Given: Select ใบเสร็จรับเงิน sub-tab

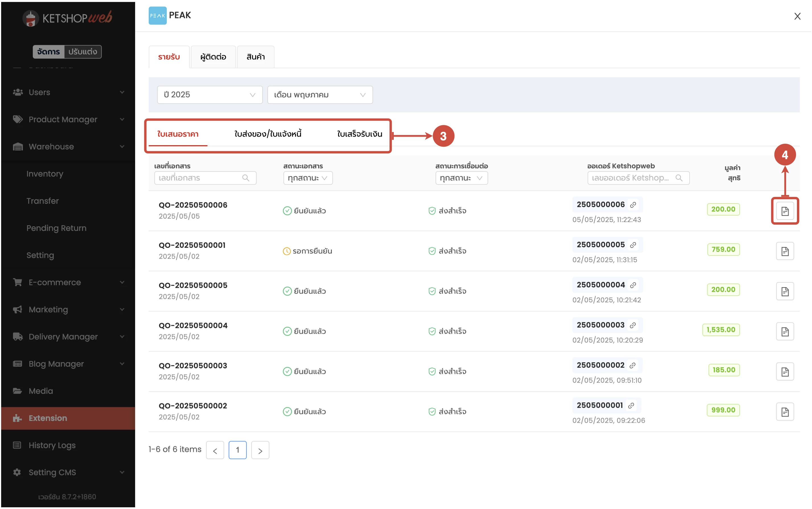Looking at the screenshot, I should tap(359, 134).
